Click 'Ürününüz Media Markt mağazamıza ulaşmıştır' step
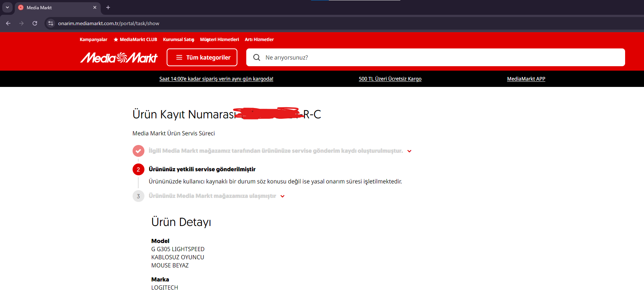Image resolution: width=644 pixels, height=297 pixels. pyautogui.click(x=213, y=196)
